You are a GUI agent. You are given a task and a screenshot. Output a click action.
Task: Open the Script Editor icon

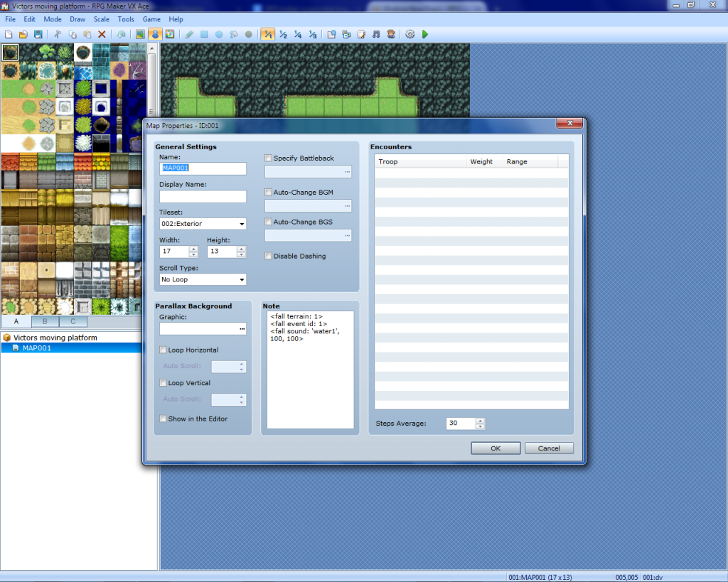coord(361,34)
